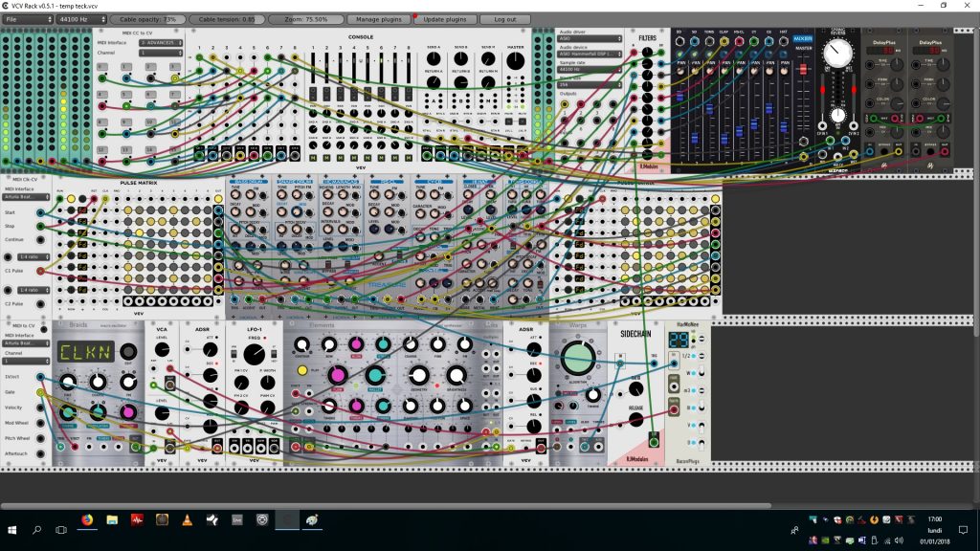Open Firefox from the taskbar
This screenshot has width=980, height=551.
tap(87, 519)
